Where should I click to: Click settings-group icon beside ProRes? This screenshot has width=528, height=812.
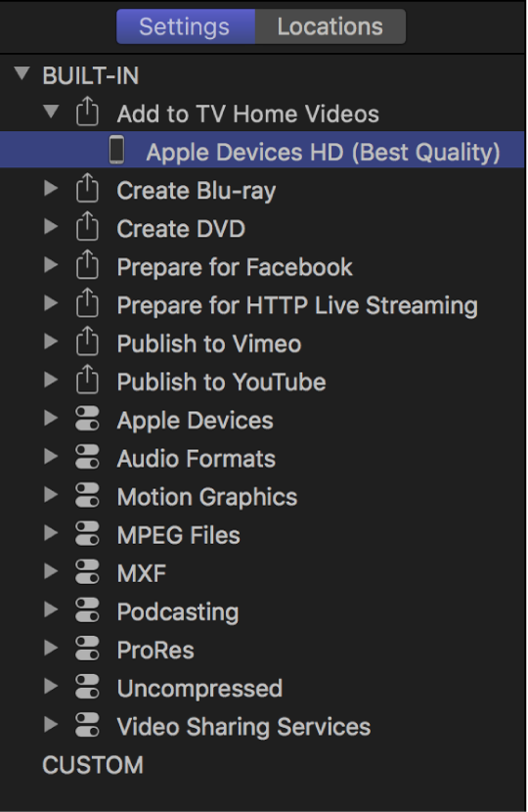pyautogui.click(x=87, y=649)
